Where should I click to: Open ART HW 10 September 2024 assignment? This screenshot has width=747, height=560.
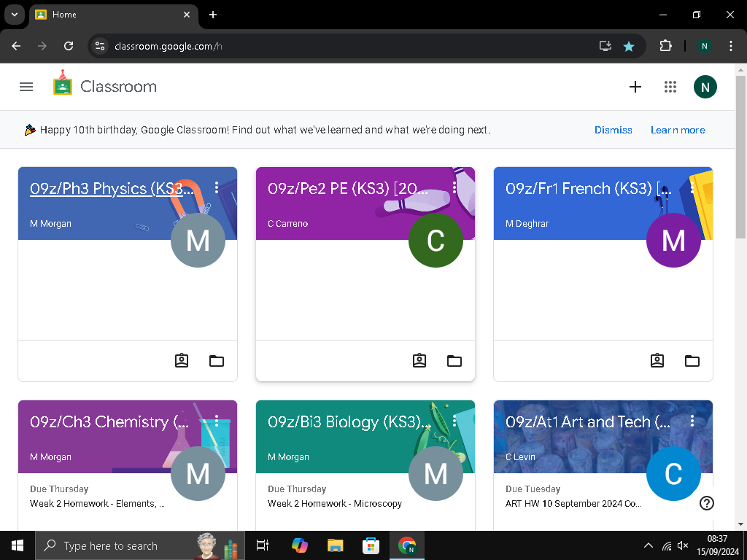573,503
